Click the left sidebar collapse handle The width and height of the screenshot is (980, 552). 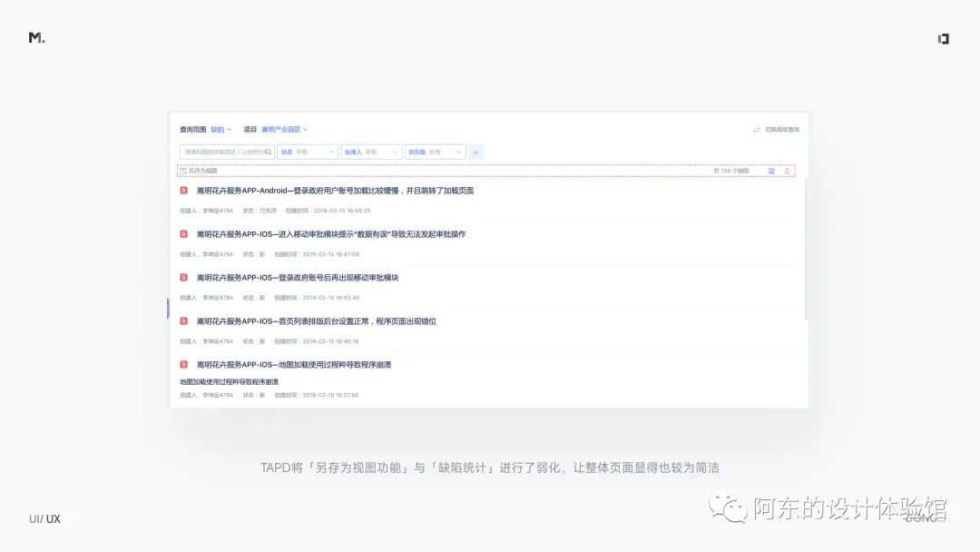pos(168,309)
